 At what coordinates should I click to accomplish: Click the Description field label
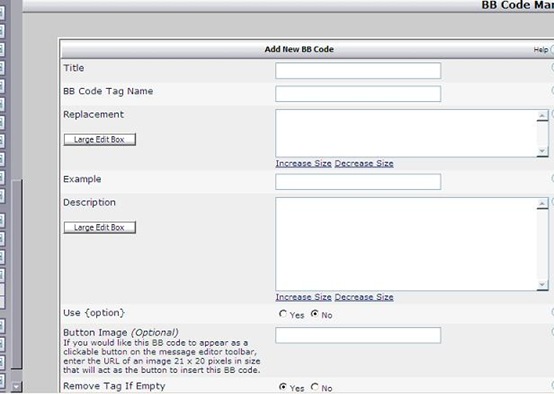pos(89,202)
